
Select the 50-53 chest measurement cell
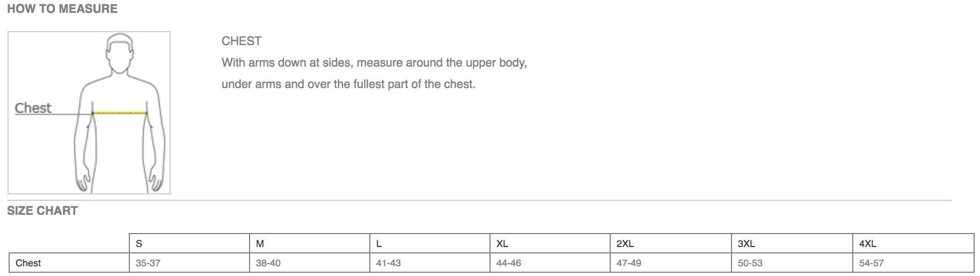point(792,263)
